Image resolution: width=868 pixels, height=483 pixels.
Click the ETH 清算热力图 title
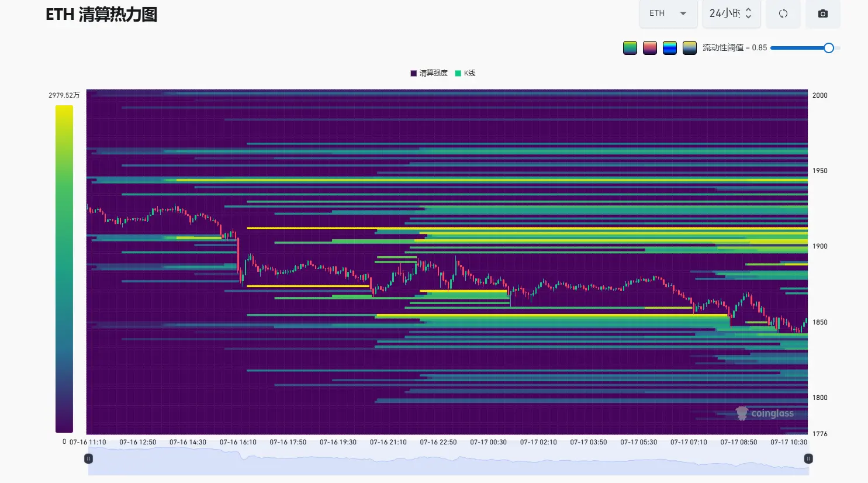[102, 15]
